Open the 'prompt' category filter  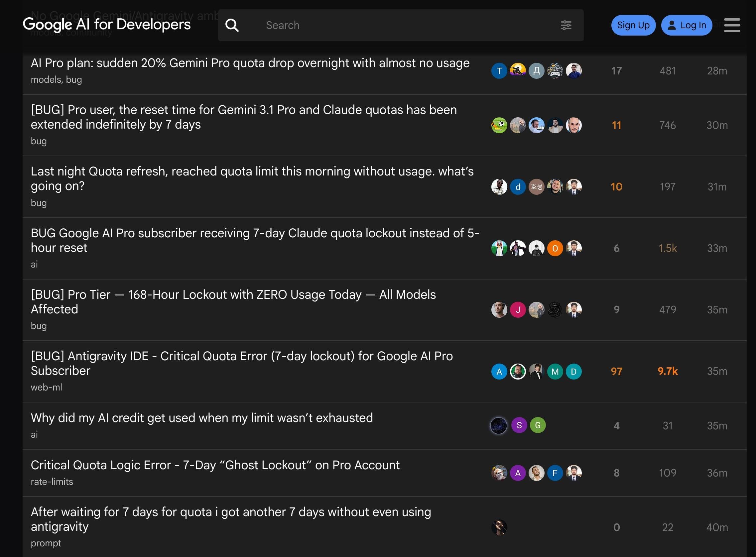(x=46, y=543)
